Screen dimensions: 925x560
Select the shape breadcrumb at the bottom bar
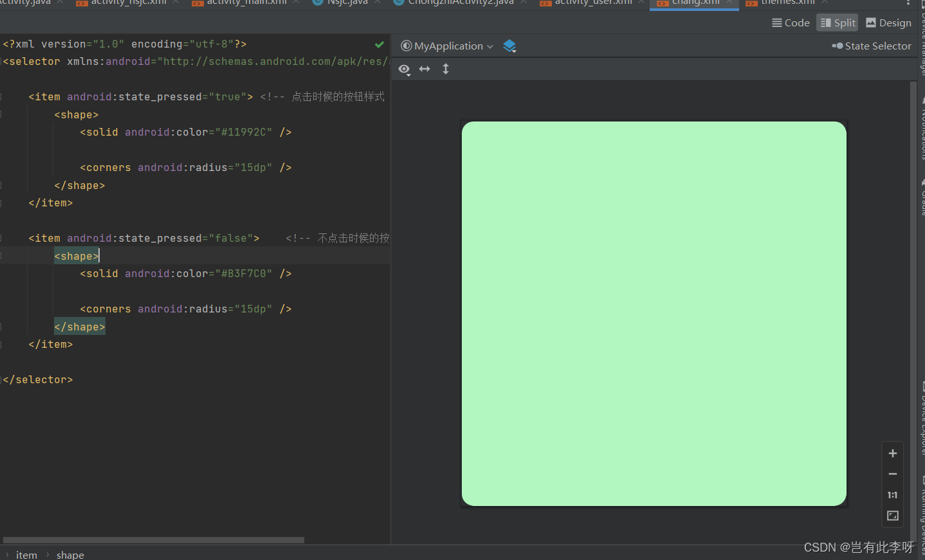[70, 554]
